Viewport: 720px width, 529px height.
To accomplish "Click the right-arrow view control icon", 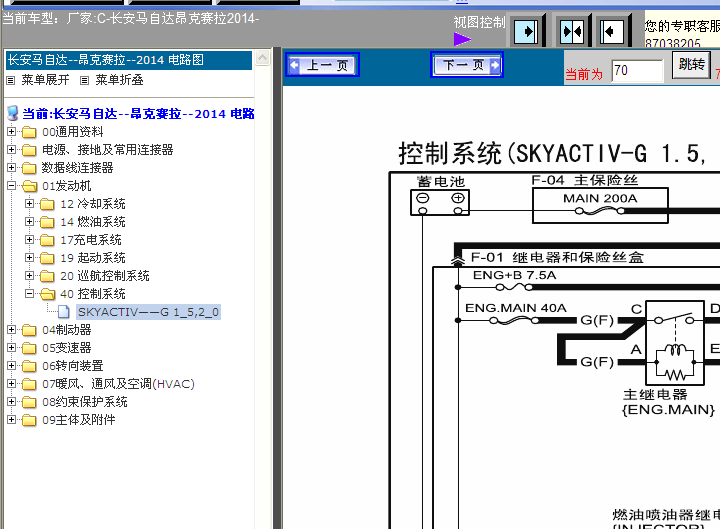I will [526, 32].
